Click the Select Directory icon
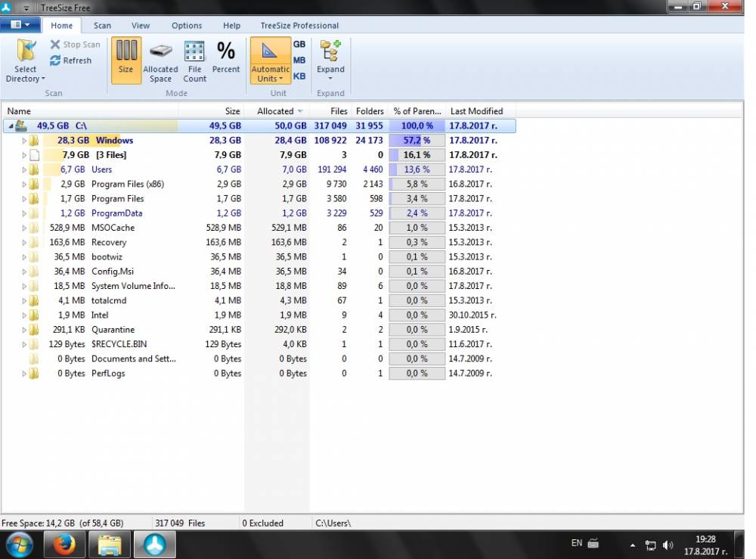Screen dimensions: 756x559 click(x=26, y=50)
